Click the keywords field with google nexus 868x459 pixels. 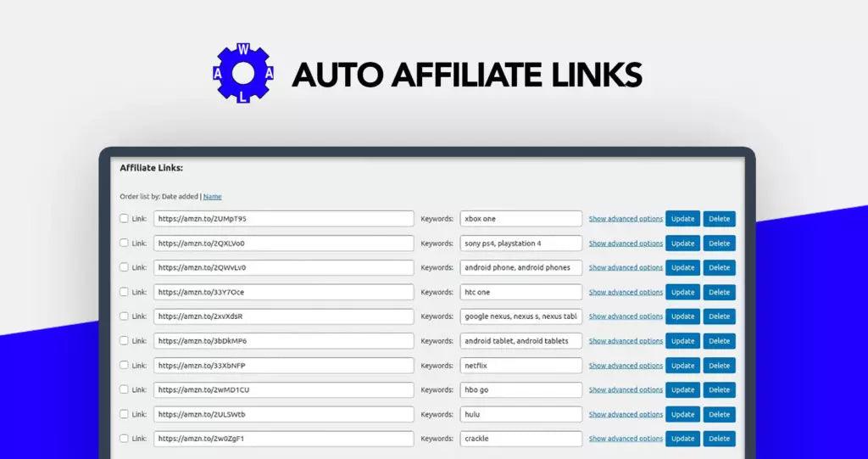point(520,316)
